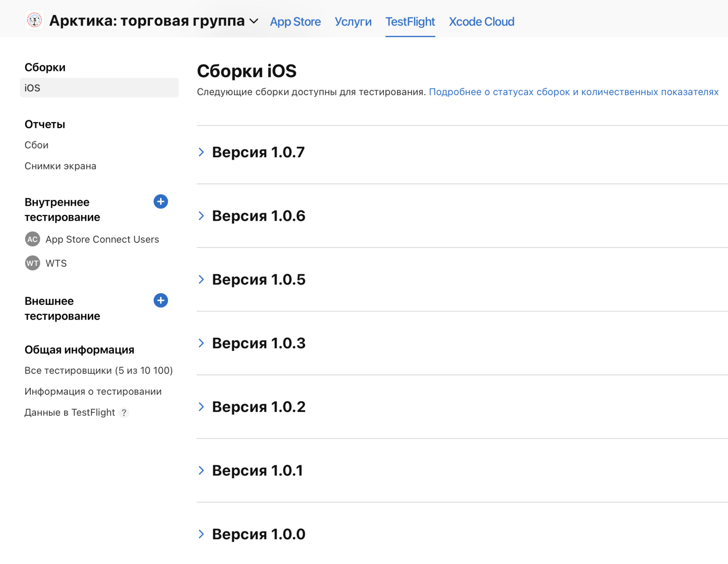Open the TestFlight data help question mark
Image resolution: width=728 pixels, height=564 pixels.
point(124,413)
